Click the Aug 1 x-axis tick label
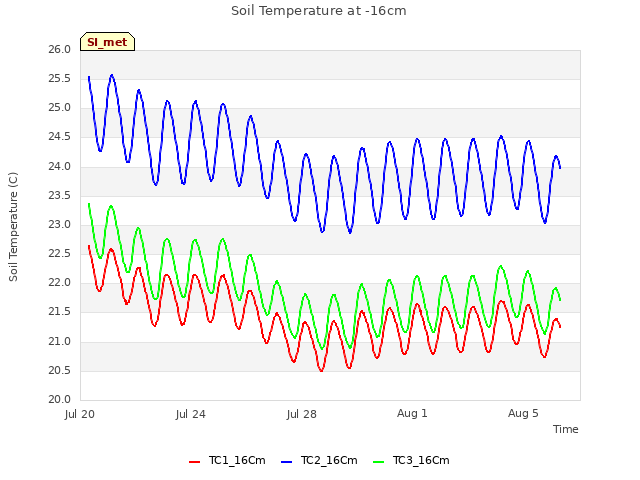Screen dimensions: 640x480 (x=412, y=413)
